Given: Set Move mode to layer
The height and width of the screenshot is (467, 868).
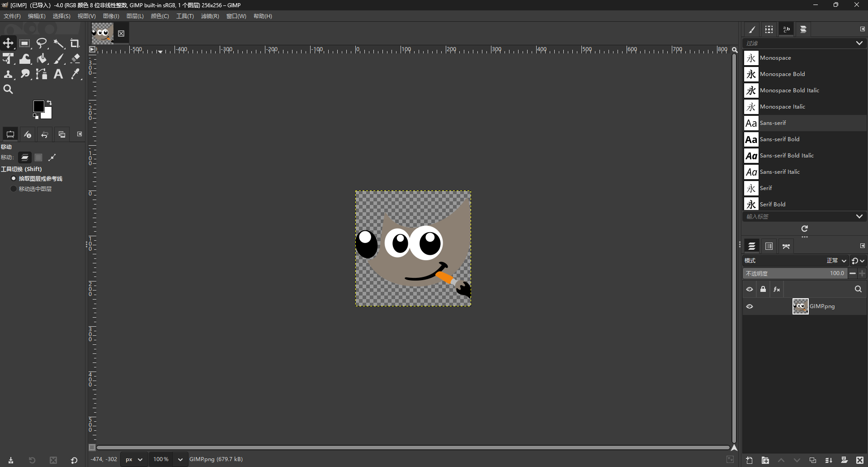Looking at the screenshot, I should 25,157.
